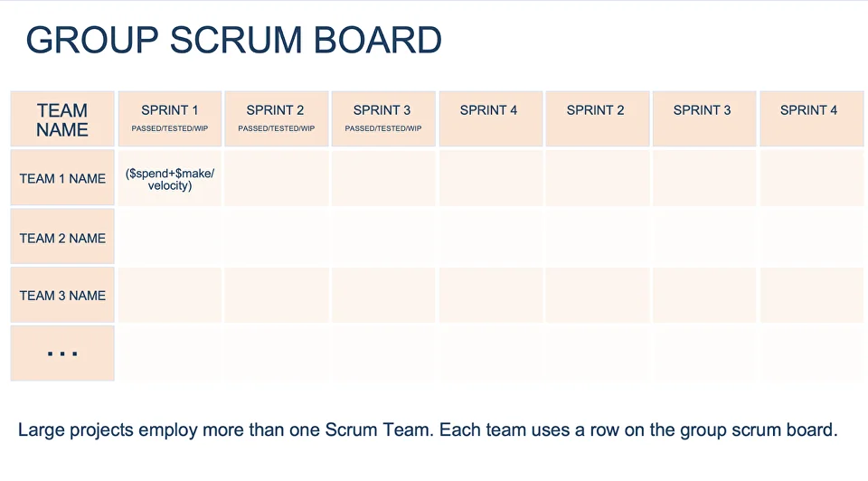Select the TEAM 1 NAME row label
868x481 pixels.
[62, 178]
